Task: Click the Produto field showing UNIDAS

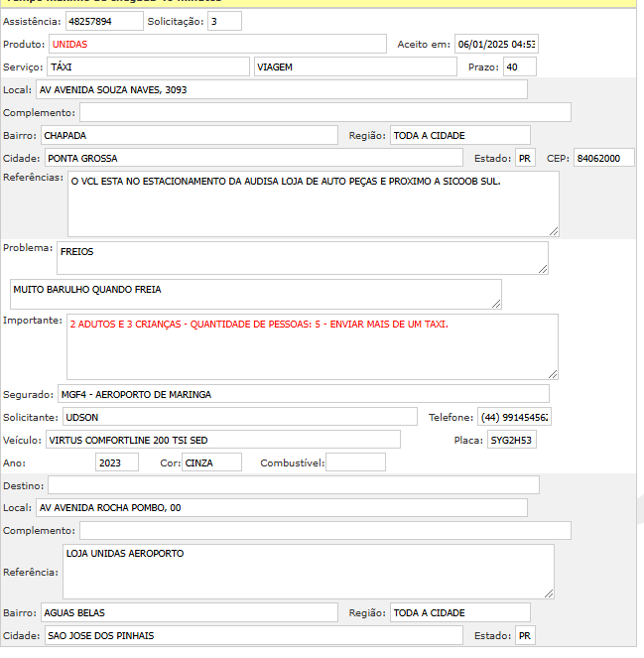Action: [217, 44]
